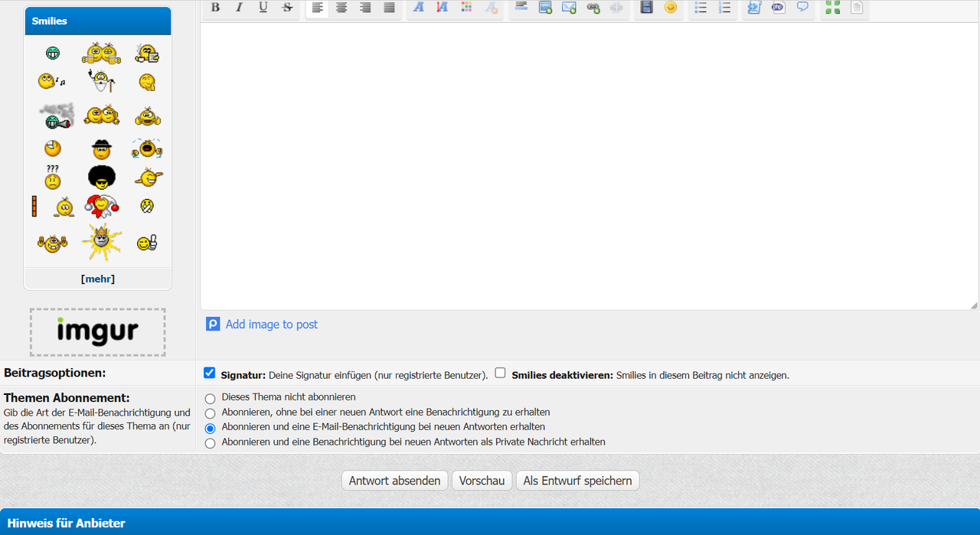Open the imgur upload box
Viewport: 980px width, 535px height.
click(98, 332)
